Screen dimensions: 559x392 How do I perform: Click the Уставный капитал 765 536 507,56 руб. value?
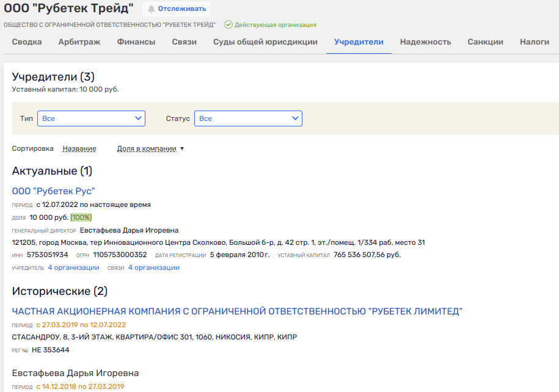coord(367,255)
